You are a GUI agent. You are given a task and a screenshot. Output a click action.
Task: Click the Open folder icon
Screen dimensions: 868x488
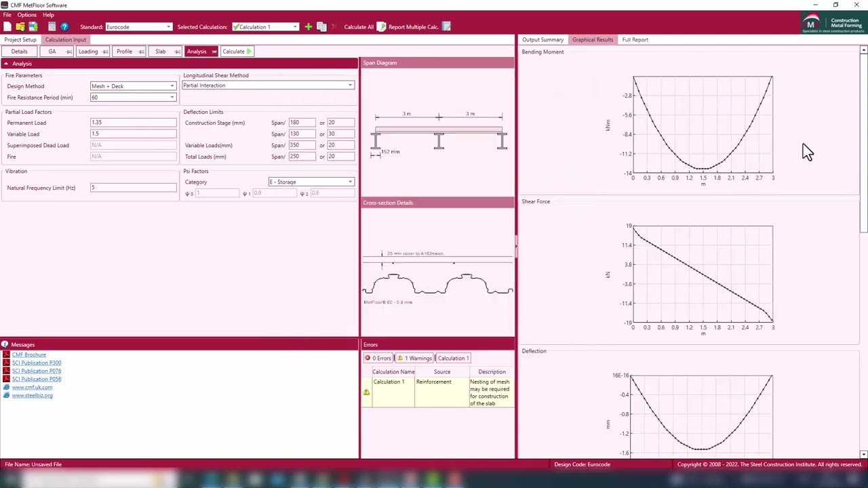click(20, 26)
